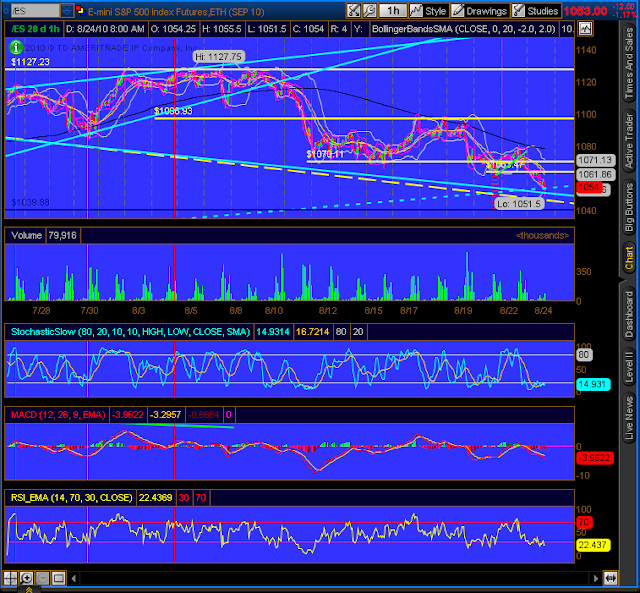Open chart settings with the wrench icon

pyautogui.click(x=370, y=11)
